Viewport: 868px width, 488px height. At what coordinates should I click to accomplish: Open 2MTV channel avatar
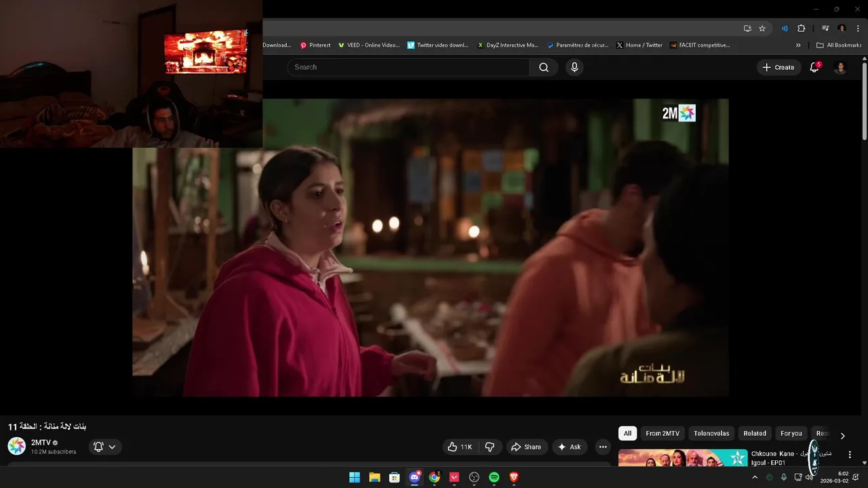point(16,446)
